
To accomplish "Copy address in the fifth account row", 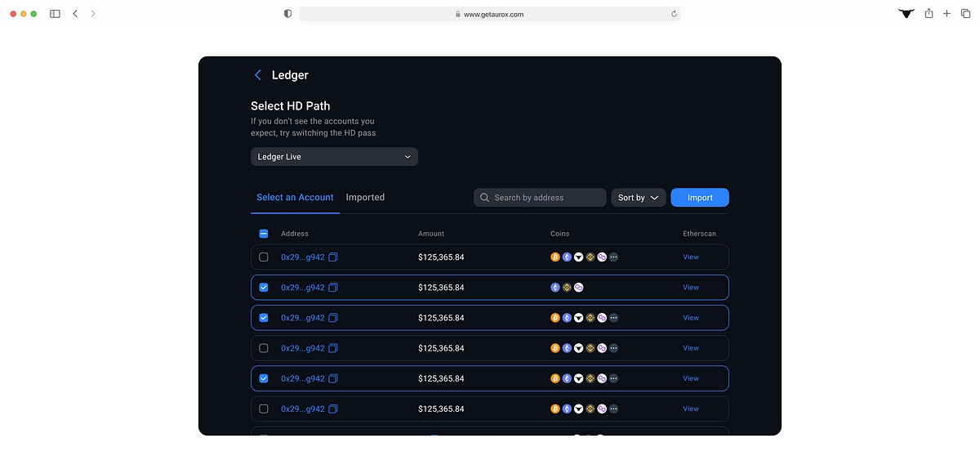I will pyautogui.click(x=333, y=378).
